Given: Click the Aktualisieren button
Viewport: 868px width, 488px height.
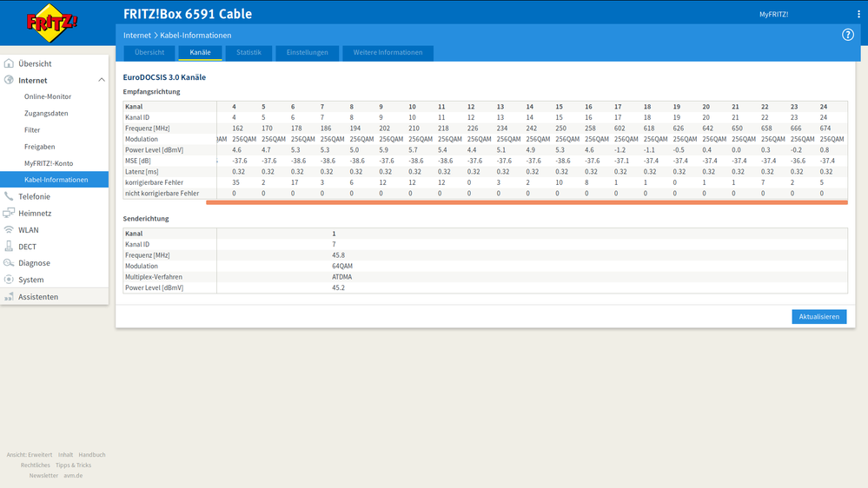Looking at the screenshot, I should coord(818,316).
